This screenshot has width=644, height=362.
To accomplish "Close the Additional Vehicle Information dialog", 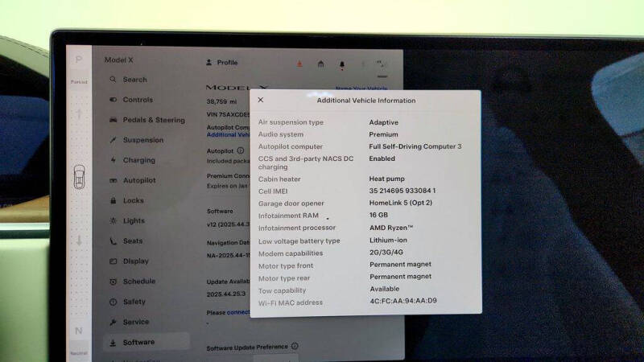I will click(260, 101).
